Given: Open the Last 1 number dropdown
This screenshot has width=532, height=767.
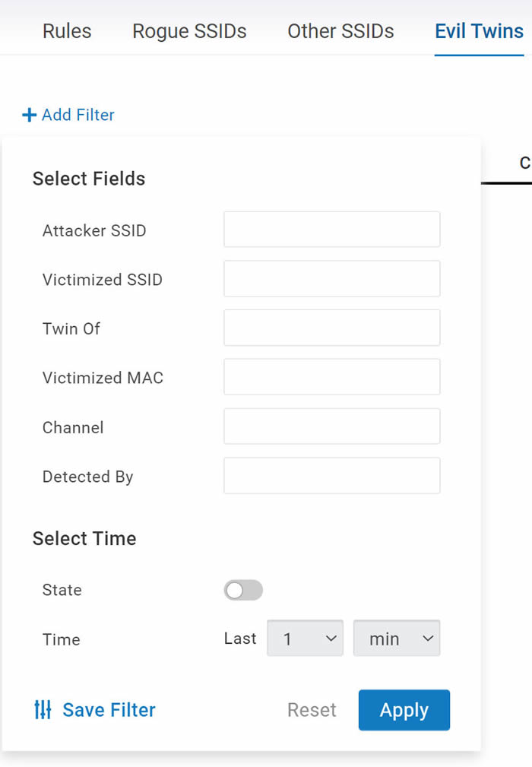Looking at the screenshot, I should [x=305, y=639].
